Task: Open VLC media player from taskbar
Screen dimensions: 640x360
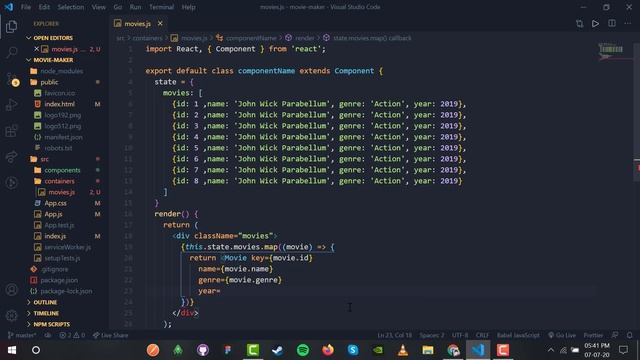Action: (403, 350)
